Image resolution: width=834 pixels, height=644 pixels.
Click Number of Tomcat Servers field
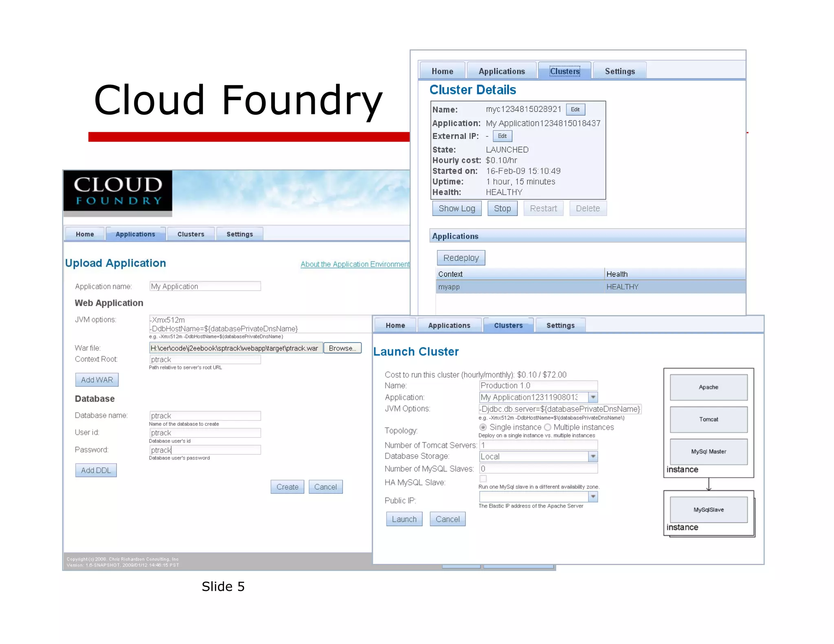pos(538,445)
